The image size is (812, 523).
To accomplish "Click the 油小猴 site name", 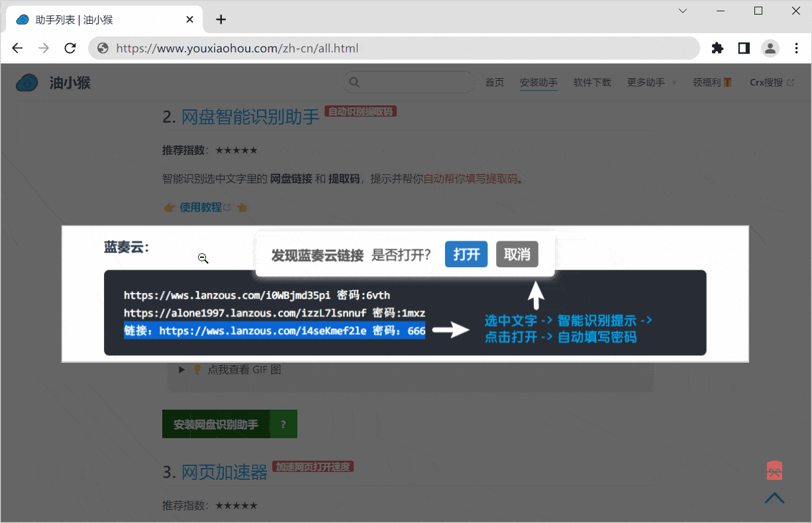I will pos(70,82).
